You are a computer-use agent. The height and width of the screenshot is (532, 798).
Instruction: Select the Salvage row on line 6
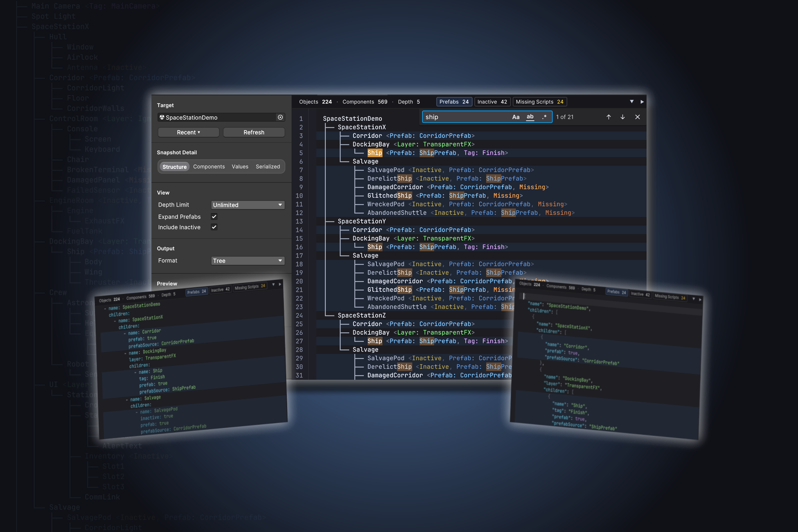tap(481, 162)
